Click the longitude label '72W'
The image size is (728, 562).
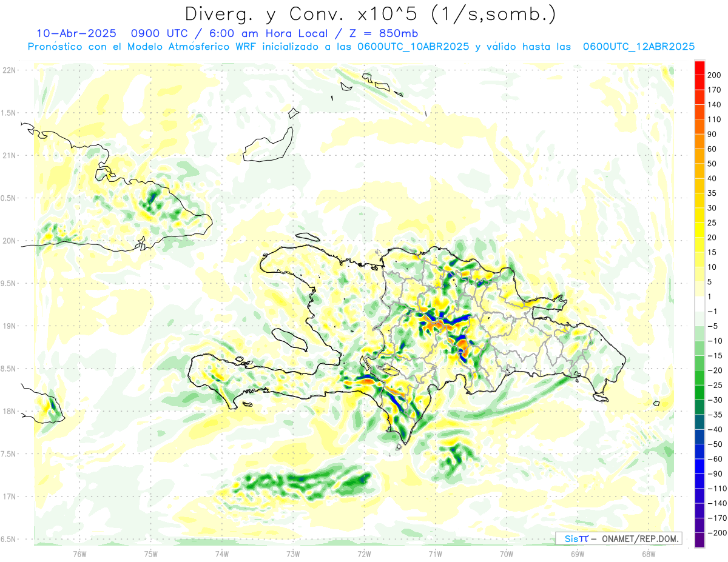[x=364, y=554]
